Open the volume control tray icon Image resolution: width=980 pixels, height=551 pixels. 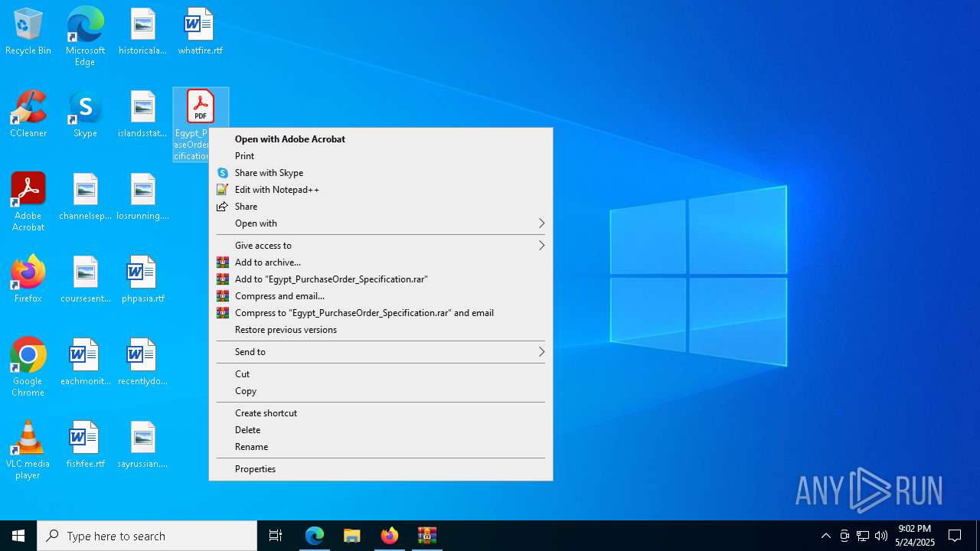coord(881,536)
